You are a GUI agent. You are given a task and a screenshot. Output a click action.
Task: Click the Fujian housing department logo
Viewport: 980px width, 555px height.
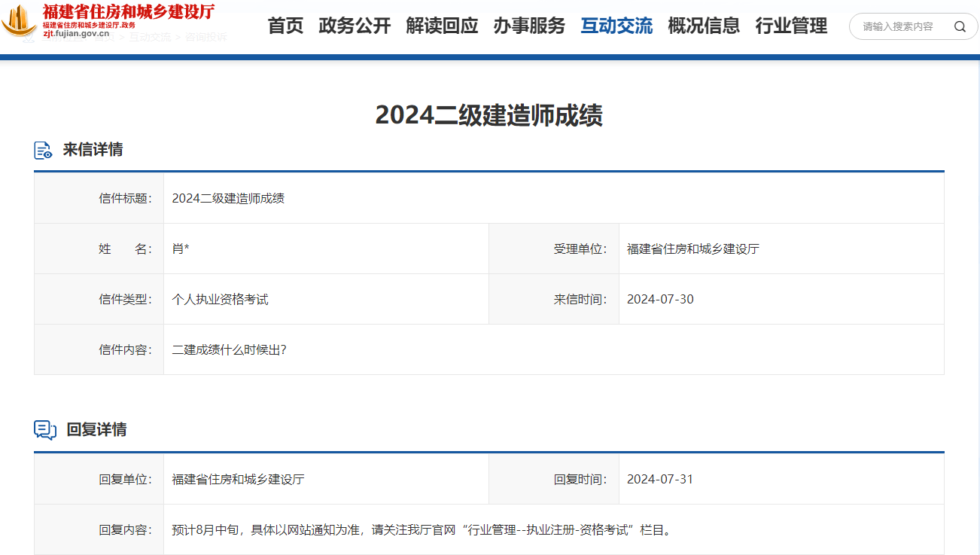tap(18, 23)
